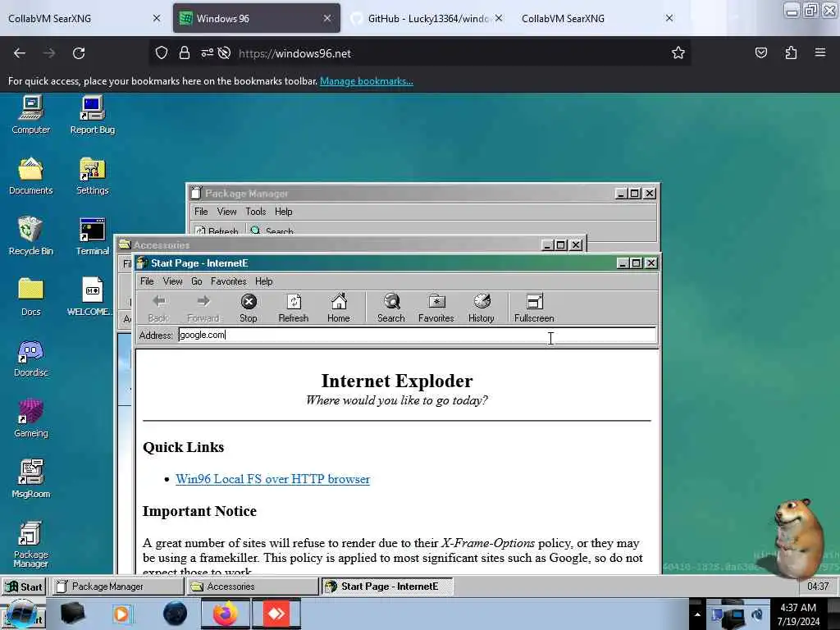Click the Forward arrow in InternetE toolbar
Image resolution: width=840 pixels, height=630 pixels.
click(x=203, y=308)
